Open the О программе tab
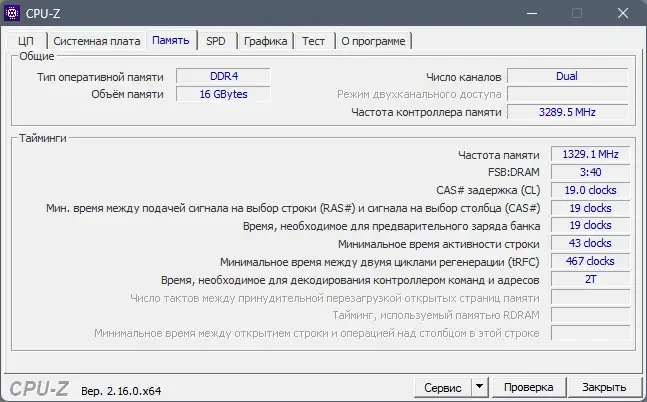 pyautogui.click(x=373, y=41)
